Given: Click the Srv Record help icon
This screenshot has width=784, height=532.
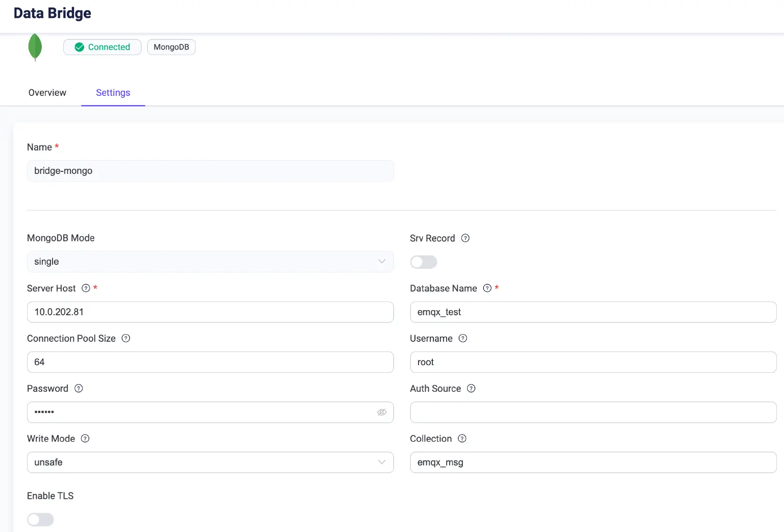Looking at the screenshot, I should pos(465,238).
